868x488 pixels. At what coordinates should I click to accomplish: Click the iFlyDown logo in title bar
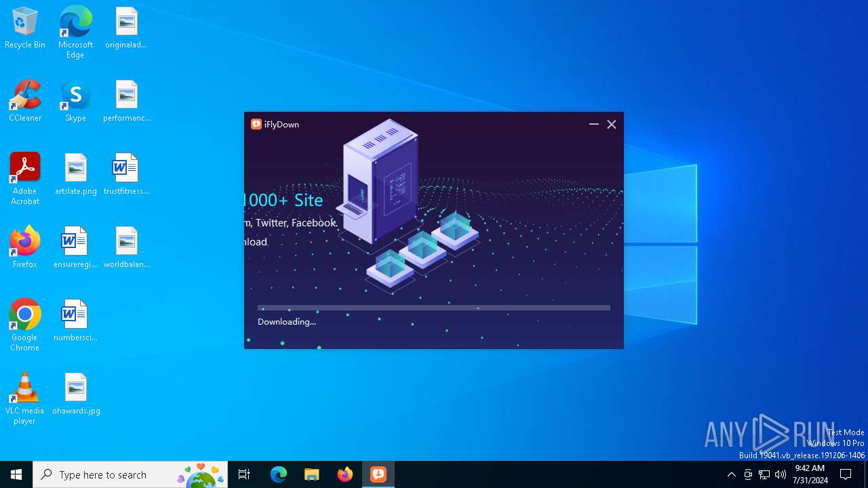256,124
